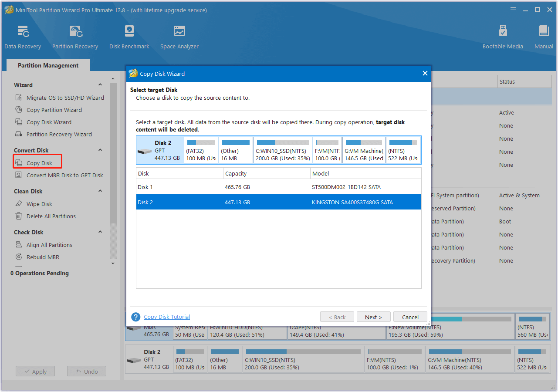558x392 pixels.
Task: Collapse the Clean Disk section
Action: tap(100, 191)
